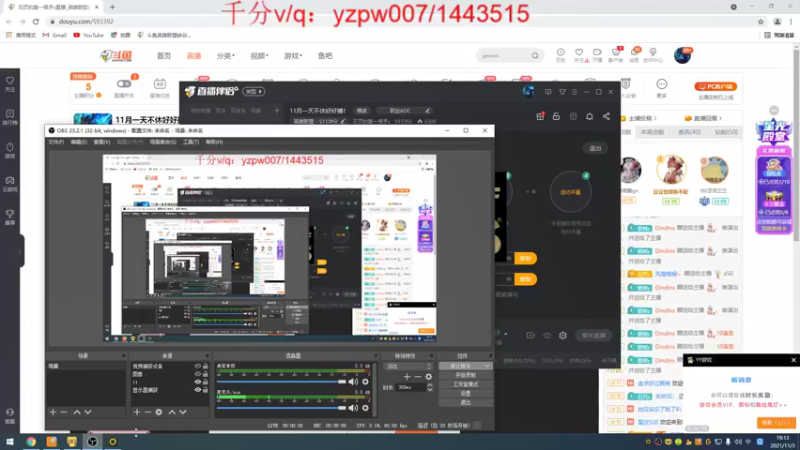Expand the 游戏 dropdown in Douyu navigation
Screen dimensions: 800x450
[293, 56]
